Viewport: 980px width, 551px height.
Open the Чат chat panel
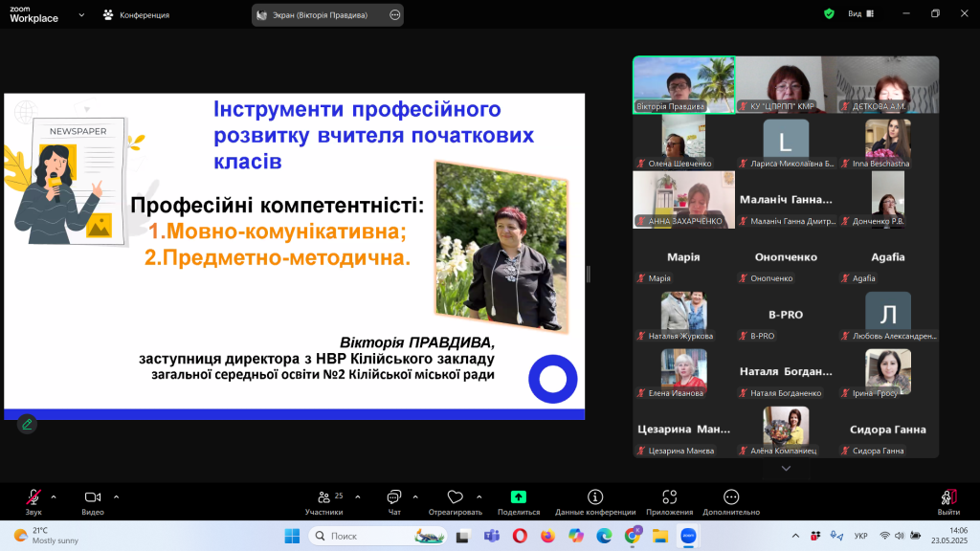pyautogui.click(x=393, y=497)
